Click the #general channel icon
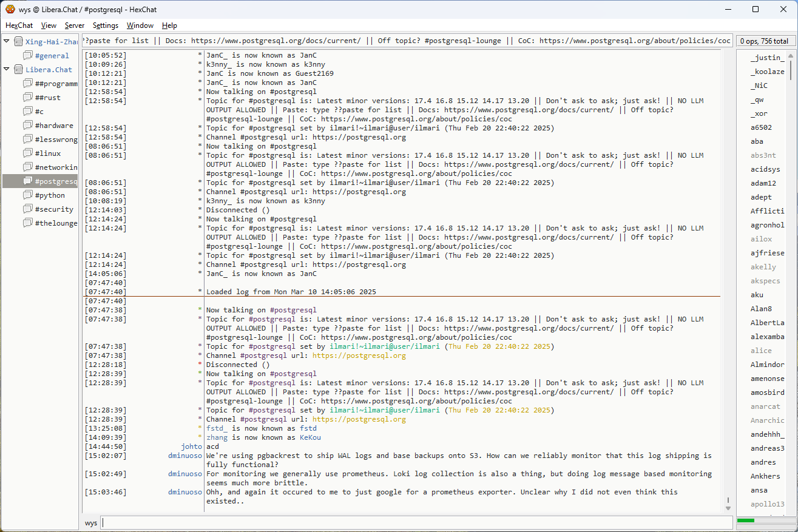Viewport: 798px width, 532px height. click(x=28, y=56)
